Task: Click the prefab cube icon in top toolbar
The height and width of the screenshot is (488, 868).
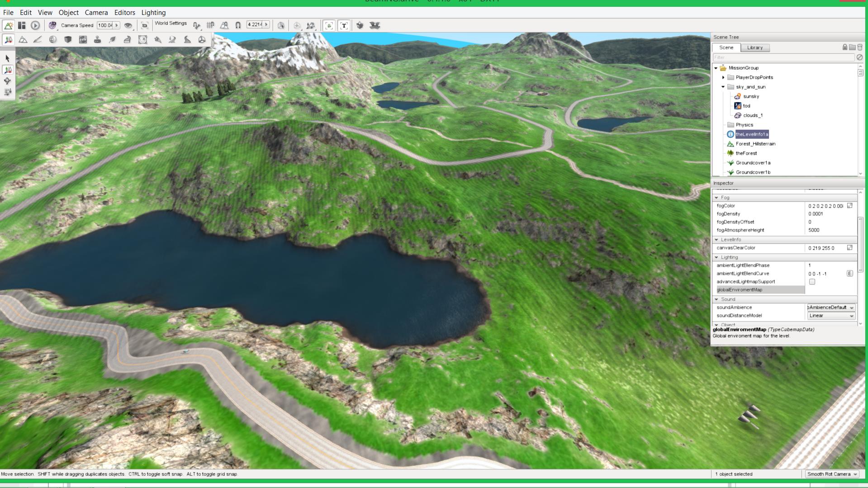Action: pos(360,25)
